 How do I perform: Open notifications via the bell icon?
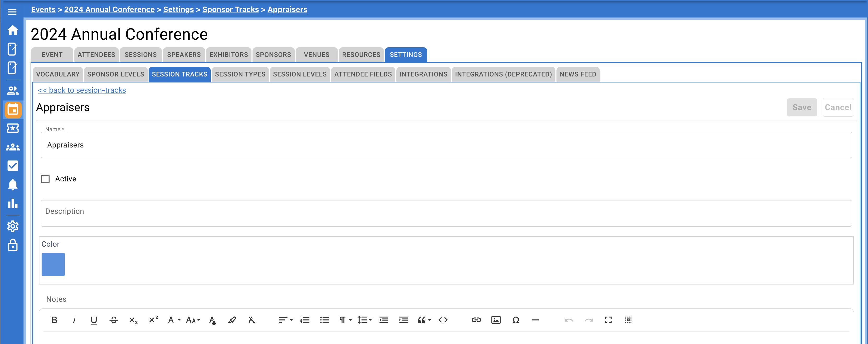(x=13, y=185)
